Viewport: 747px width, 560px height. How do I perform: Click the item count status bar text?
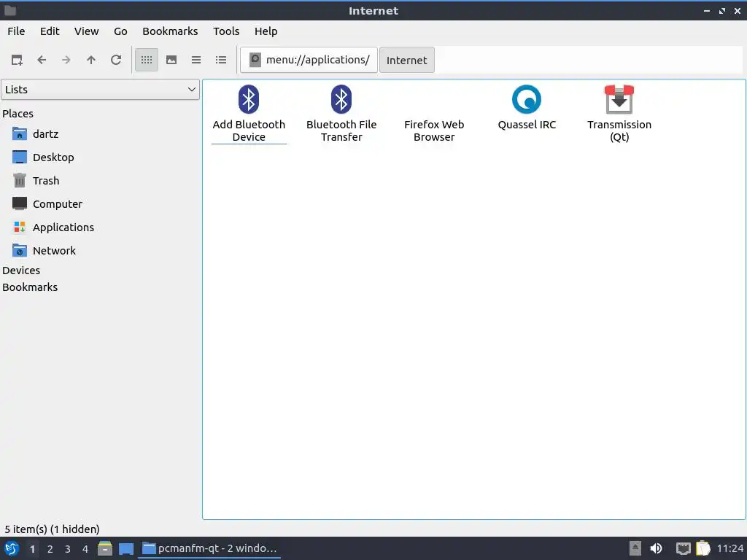pos(52,529)
